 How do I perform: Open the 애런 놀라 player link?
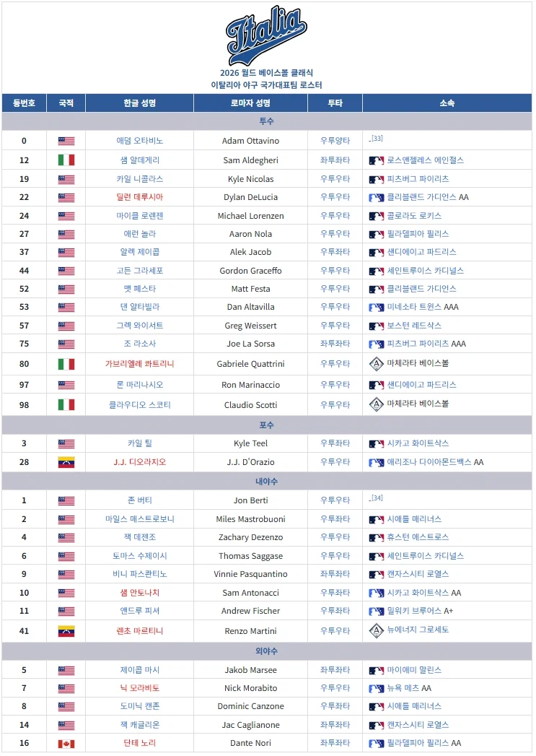point(140,234)
